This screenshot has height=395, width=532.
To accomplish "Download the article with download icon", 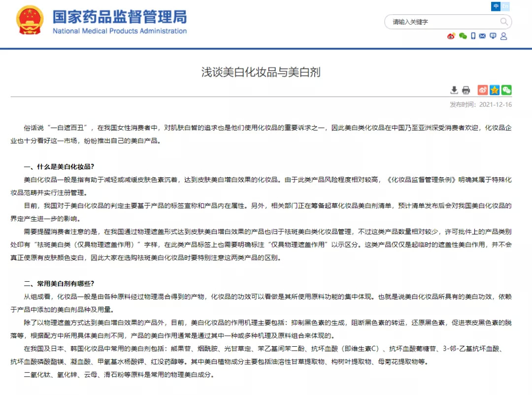I will pyautogui.click(x=454, y=90).
